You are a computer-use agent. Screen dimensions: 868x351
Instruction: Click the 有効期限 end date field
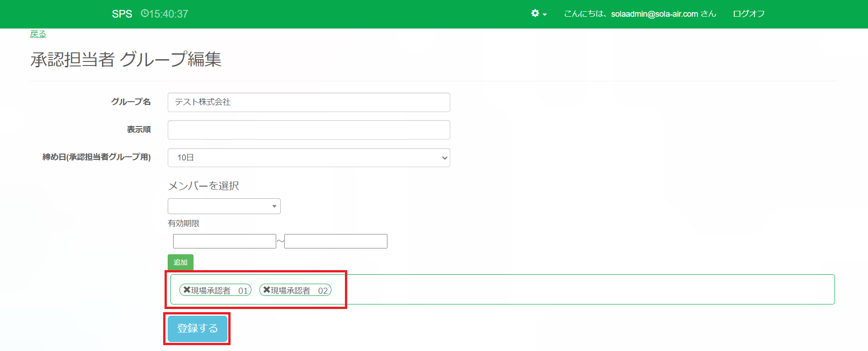[x=336, y=241]
